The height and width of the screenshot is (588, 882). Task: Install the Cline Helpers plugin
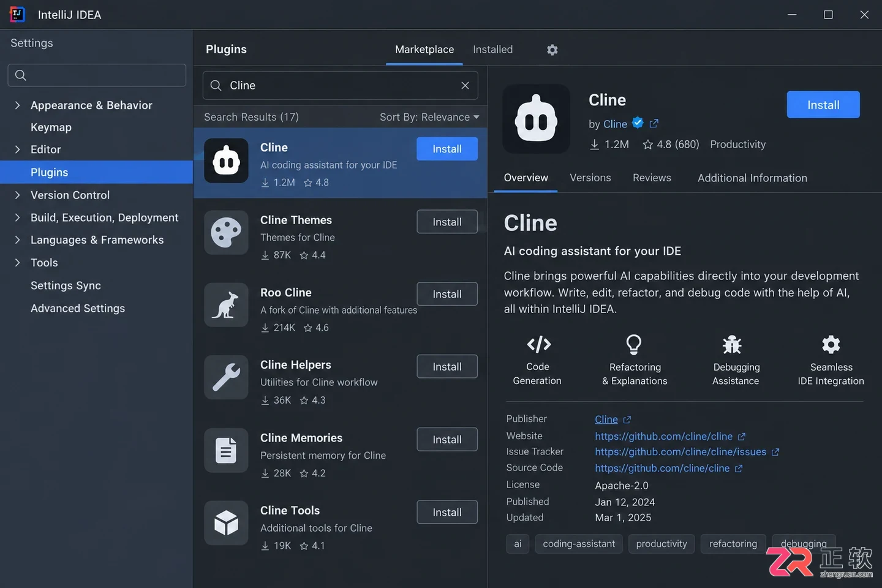(447, 366)
